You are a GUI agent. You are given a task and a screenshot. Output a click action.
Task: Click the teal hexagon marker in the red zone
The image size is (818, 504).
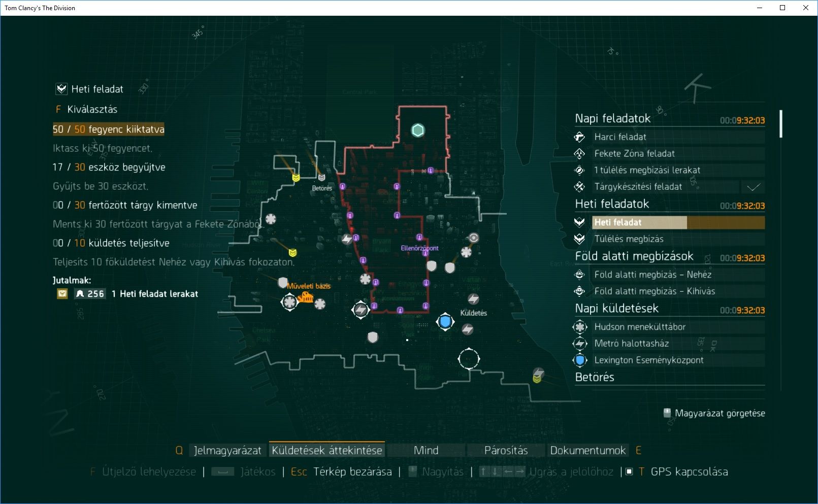(x=417, y=130)
